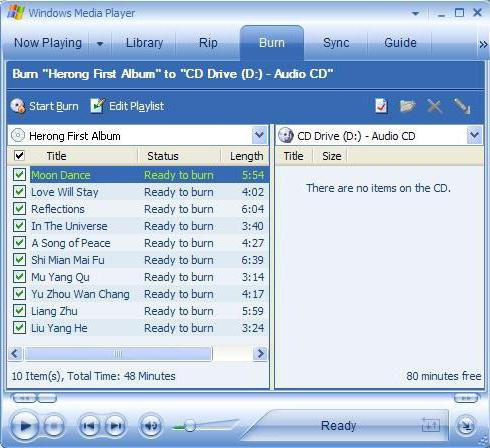Switch to the Now Playing tab
490x448 pixels.
click(x=48, y=43)
